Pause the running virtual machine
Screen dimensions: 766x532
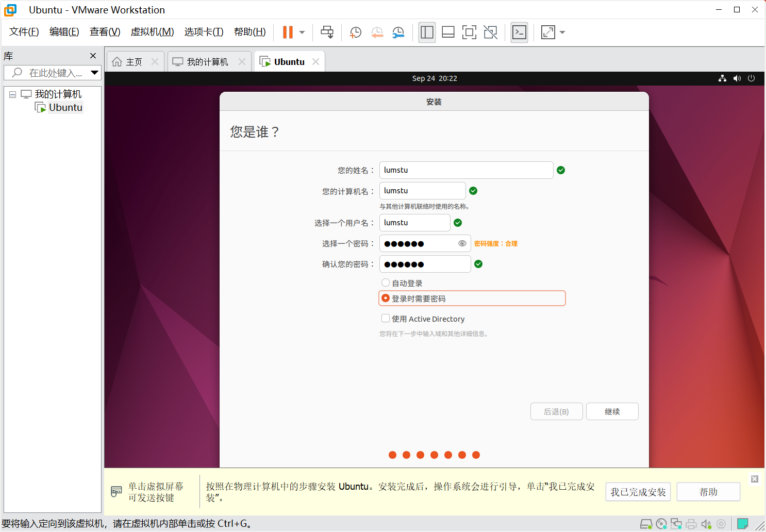[x=288, y=32]
